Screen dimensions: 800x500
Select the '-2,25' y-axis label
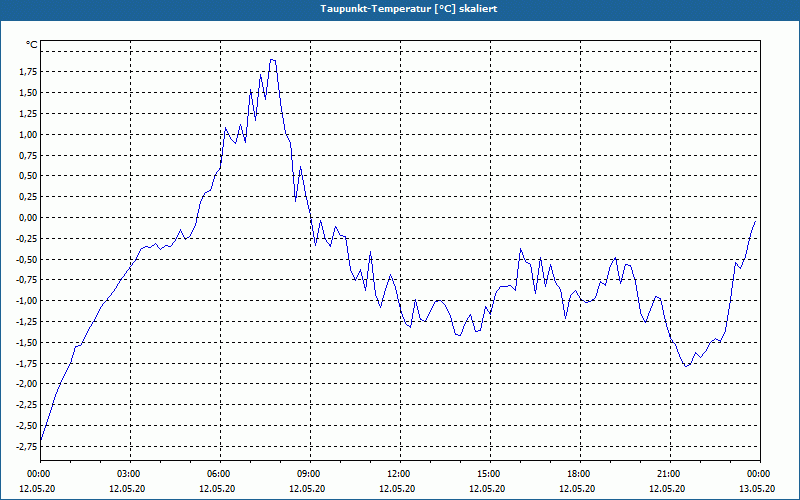(x=27, y=405)
